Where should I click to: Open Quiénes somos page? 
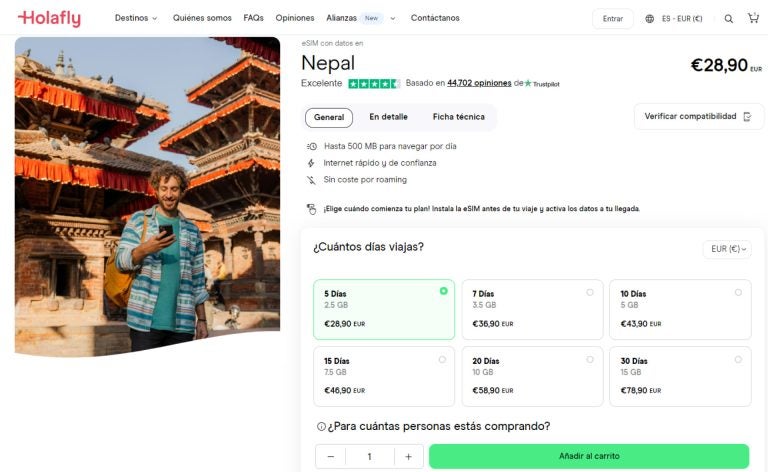202,18
